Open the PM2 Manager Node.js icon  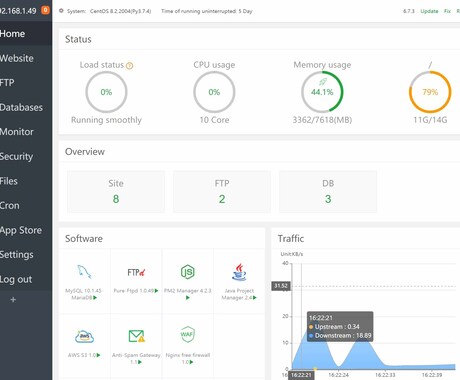pyautogui.click(x=188, y=272)
